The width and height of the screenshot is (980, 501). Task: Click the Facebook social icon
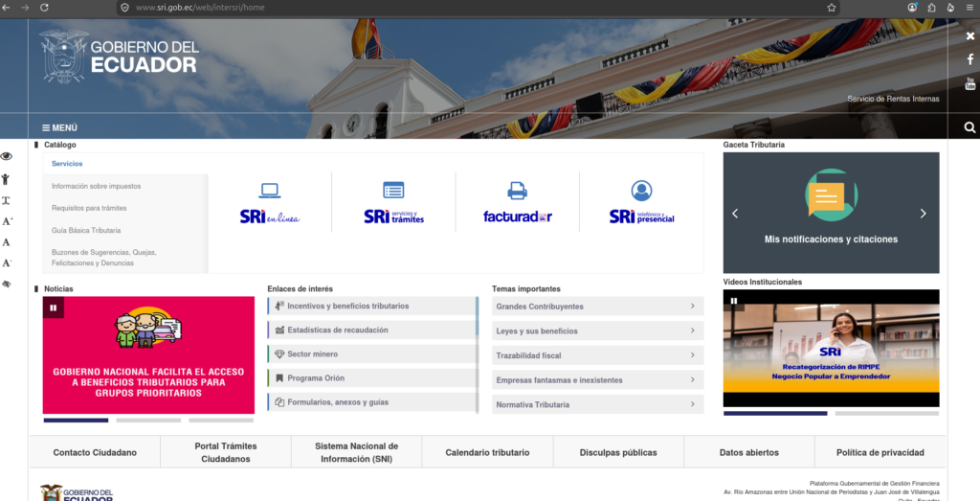click(x=970, y=59)
